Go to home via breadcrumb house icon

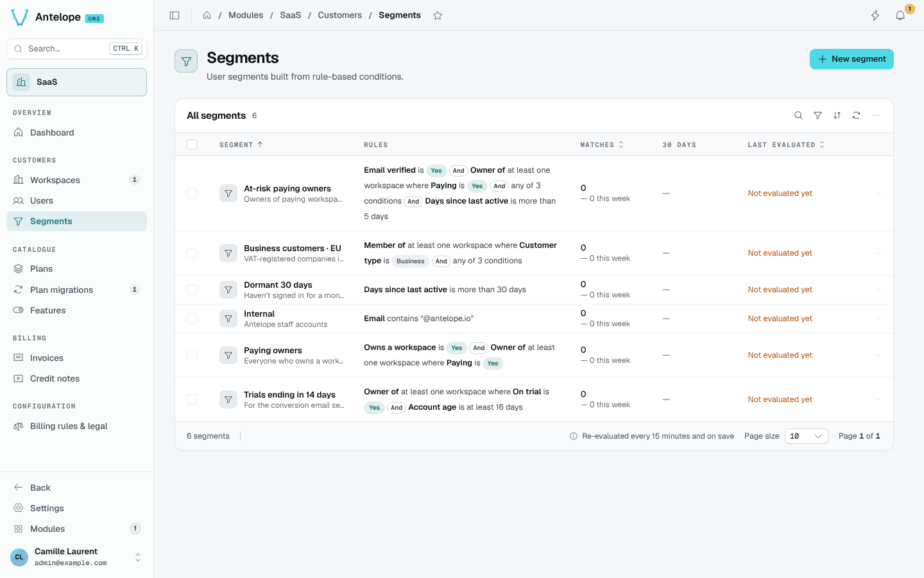tap(207, 15)
